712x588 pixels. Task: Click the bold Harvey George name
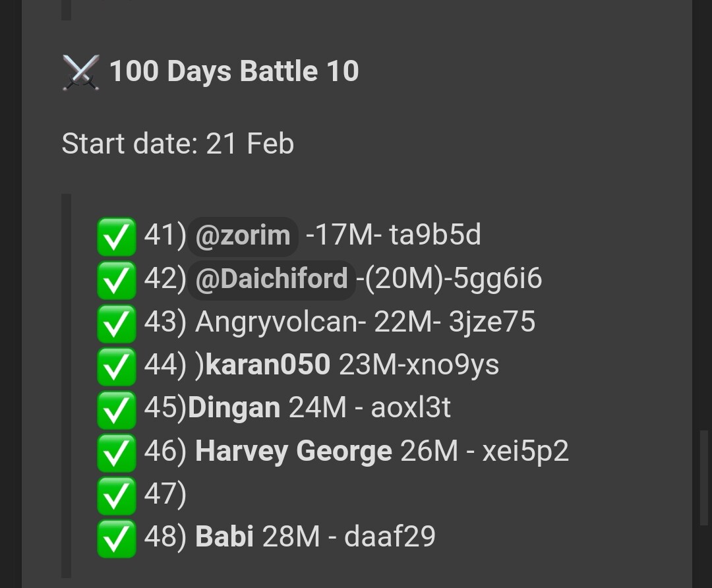coord(294,452)
